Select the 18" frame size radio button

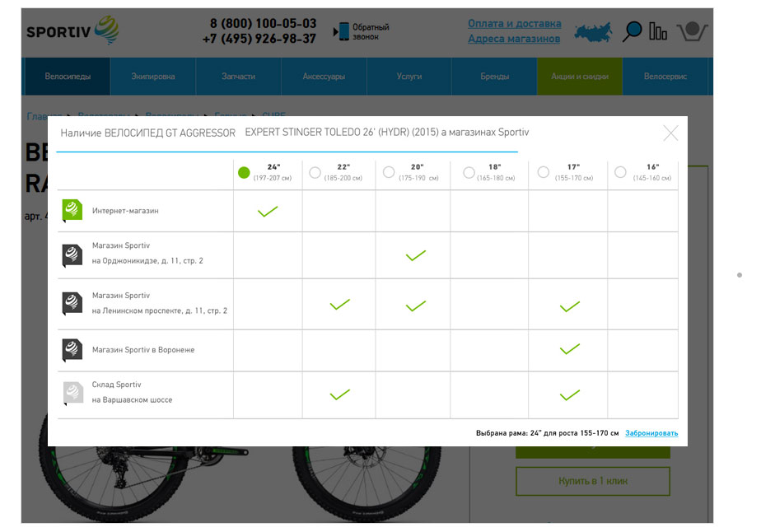click(469, 173)
